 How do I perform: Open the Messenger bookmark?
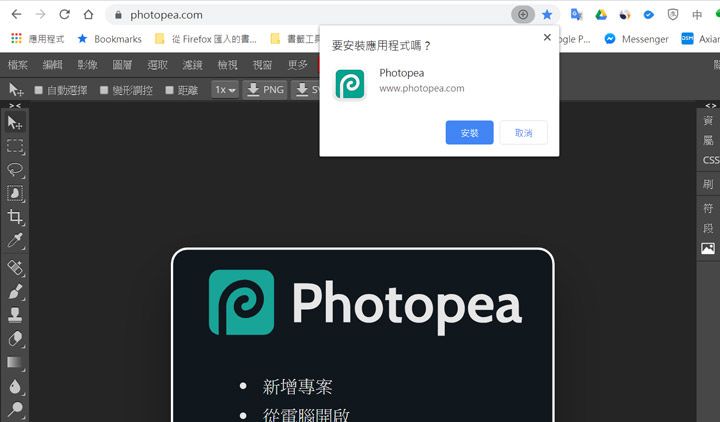(x=636, y=39)
